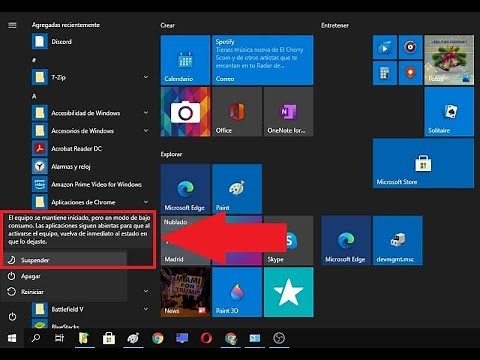
Task: Open the Office tile
Action: (x=237, y=112)
